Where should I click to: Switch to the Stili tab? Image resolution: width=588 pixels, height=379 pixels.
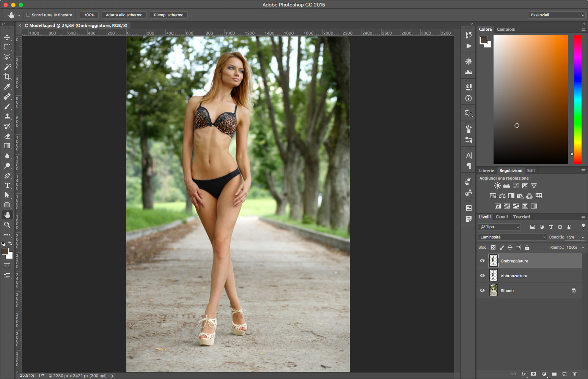click(531, 171)
